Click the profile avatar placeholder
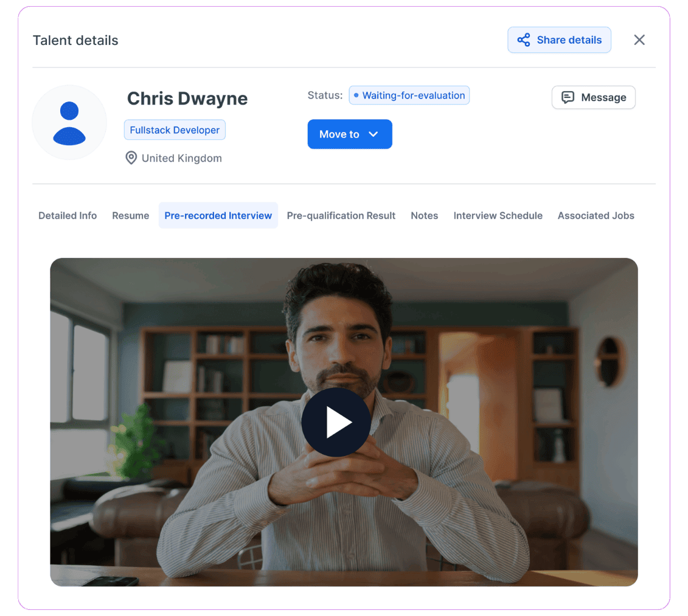 coord(69,123)
